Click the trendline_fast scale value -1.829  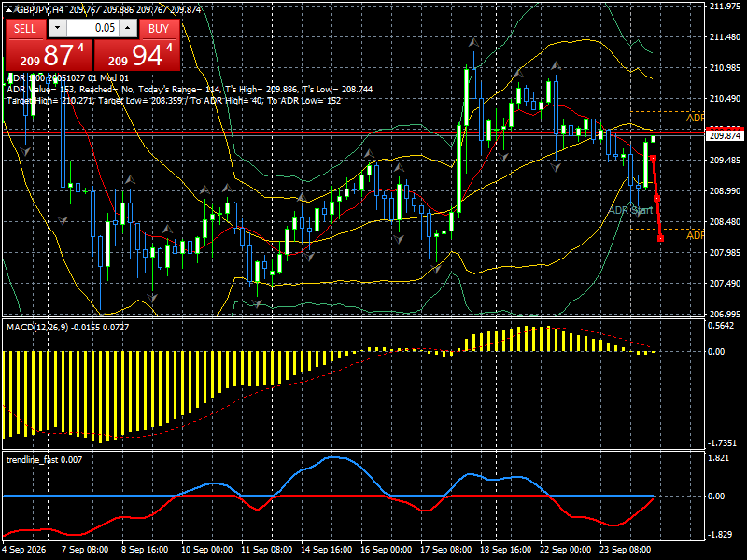click(720, 534)
